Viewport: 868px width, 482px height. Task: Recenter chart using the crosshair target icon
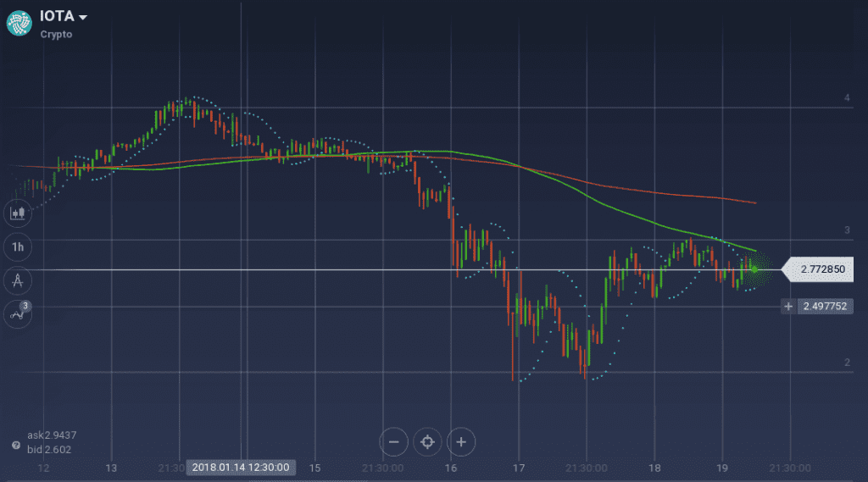(427, 442)
